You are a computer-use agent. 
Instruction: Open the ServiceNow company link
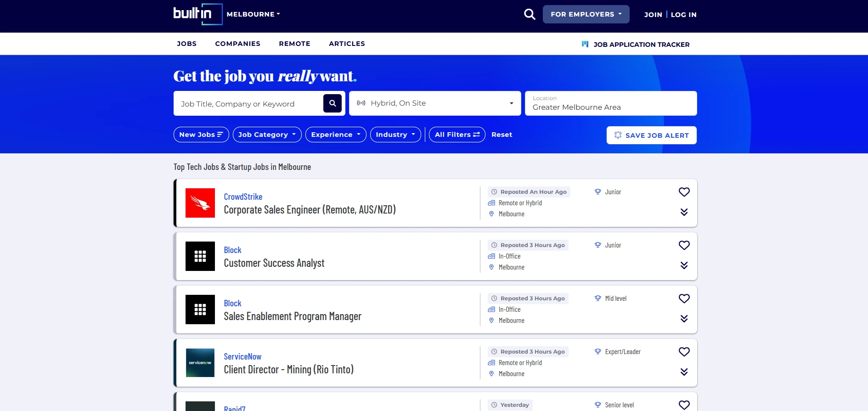tap(242, 356)
